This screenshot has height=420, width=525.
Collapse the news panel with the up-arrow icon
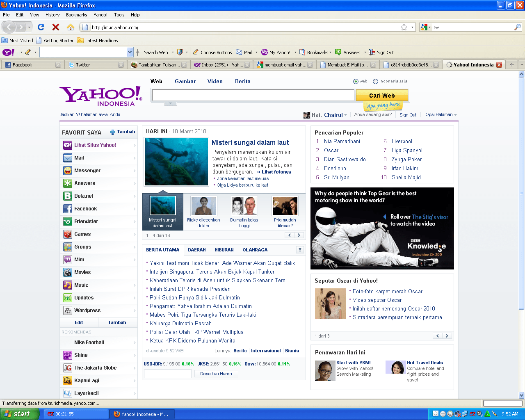click(300, 250)
